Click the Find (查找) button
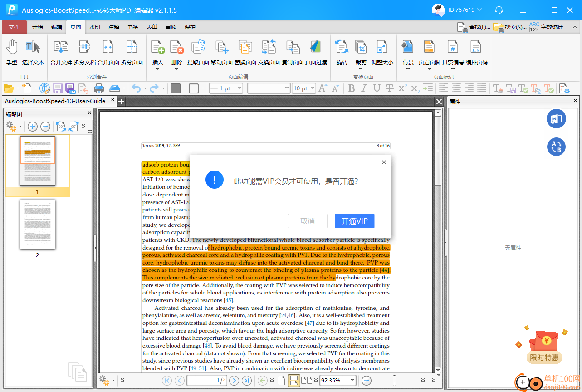The image size is (582, 392). click(474, 27)
